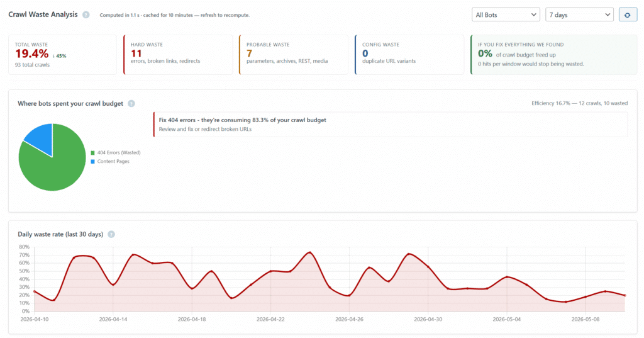This screenshot has height=338, width=644.
Task: Click the 0% y-axis label
Action: pyautogui.click(x=25, y=312)
